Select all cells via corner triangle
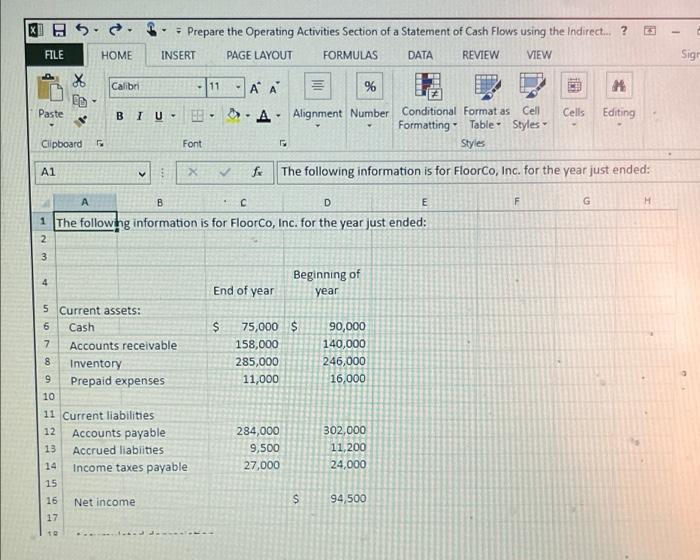This screenshot has height=560, width=700. [x=45, y=203]
